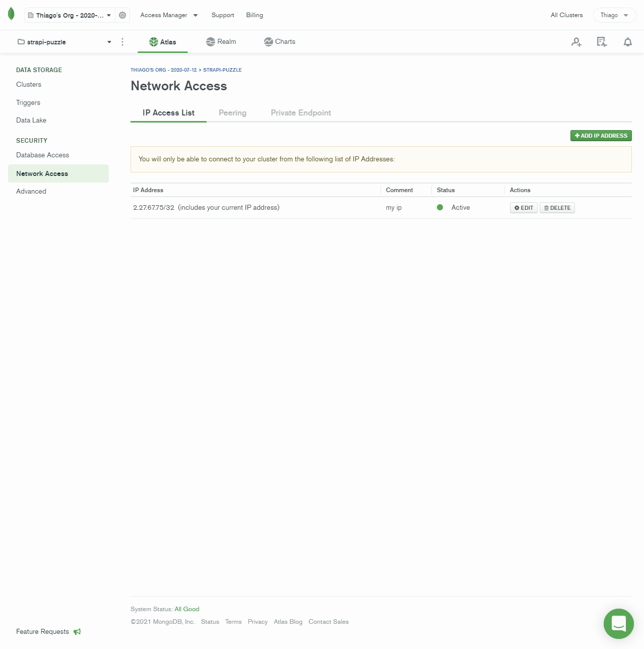Open the alerts bell icon
This screenshot has width=644, height=649.
pyautogui.click(x=627, y=42)
